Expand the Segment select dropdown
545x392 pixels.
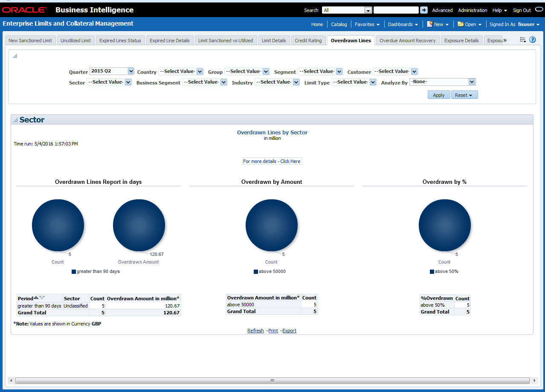coord(339,72)
